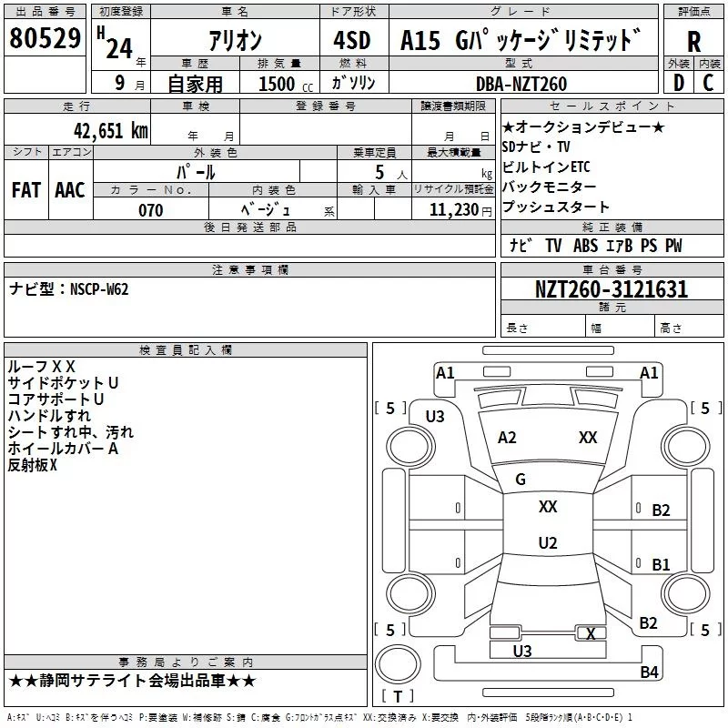
Task: Click the A2 damage mark on the hood
Action: (x=507, y=438)
